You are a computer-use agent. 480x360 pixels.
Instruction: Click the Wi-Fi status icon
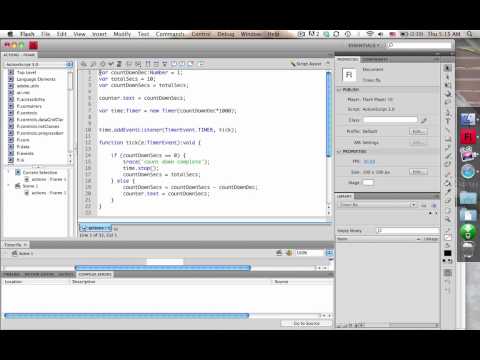(370, 34)
